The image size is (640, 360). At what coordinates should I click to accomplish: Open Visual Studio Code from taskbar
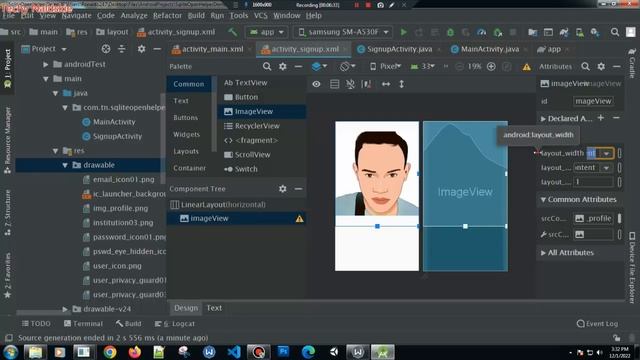pos(234,352)
